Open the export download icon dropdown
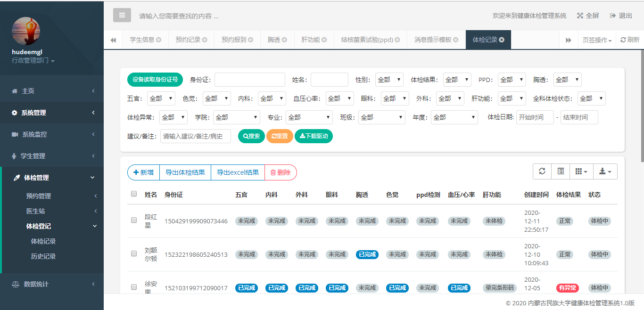This screenshot has width=644, height=310. [x=605, y=172]
